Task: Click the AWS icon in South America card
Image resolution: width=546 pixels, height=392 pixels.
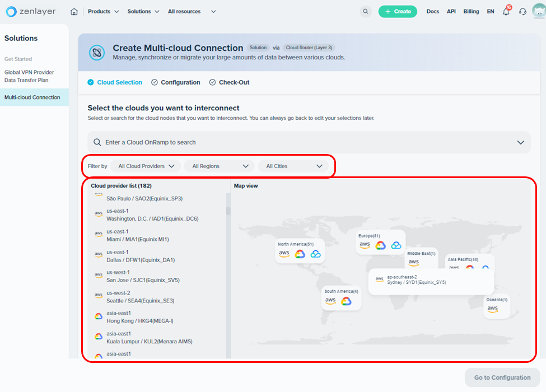Action: pyautogui.click(x=330, y=301)
